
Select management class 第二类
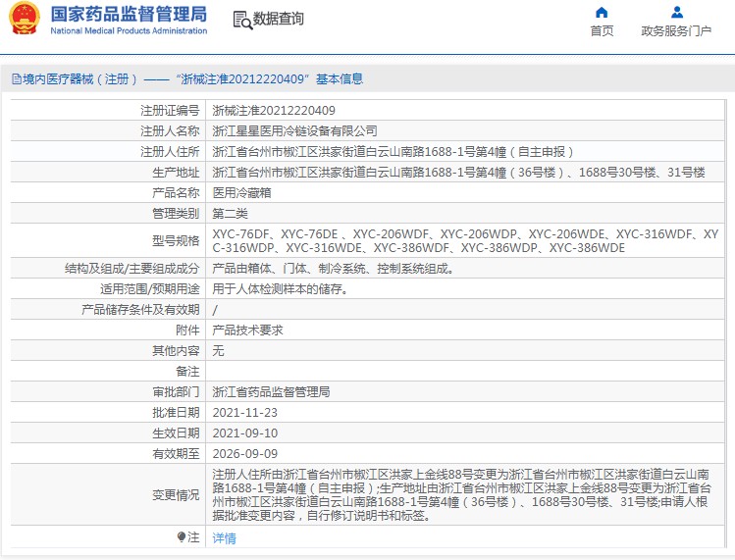[231, 214]
